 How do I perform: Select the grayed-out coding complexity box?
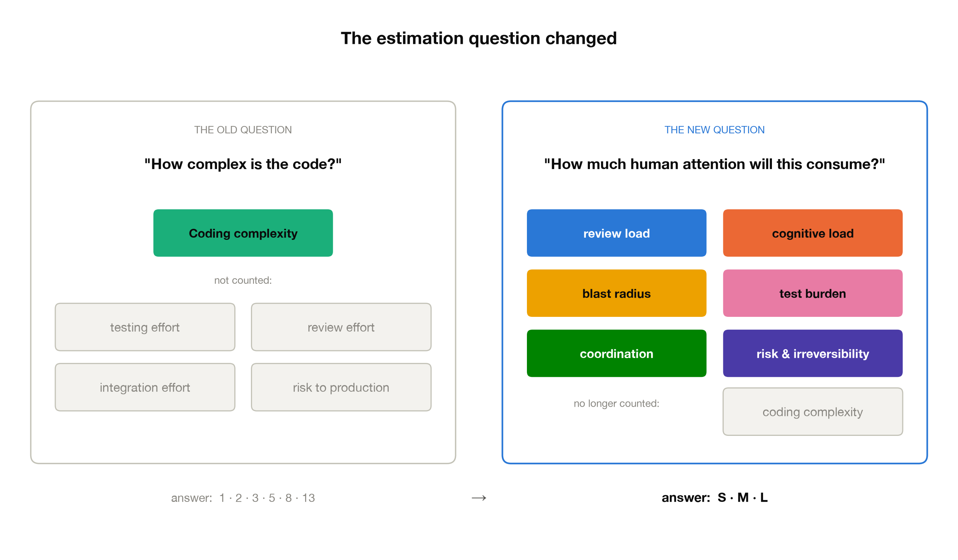[812, 412]
